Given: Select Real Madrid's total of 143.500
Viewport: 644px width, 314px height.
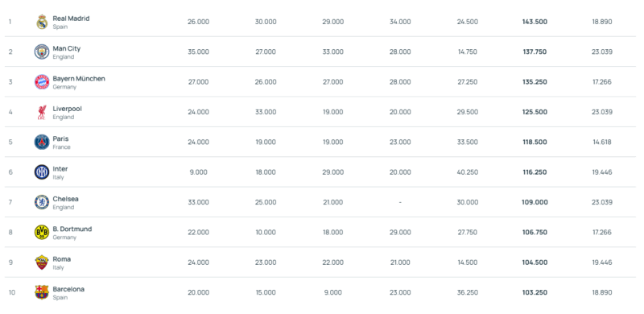Looking at the screenshot, I should 535,22.
